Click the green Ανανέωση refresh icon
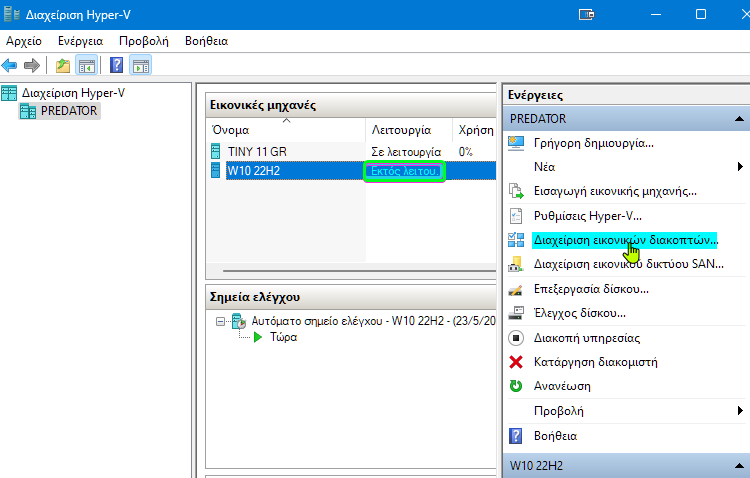 tap(516, 386)
